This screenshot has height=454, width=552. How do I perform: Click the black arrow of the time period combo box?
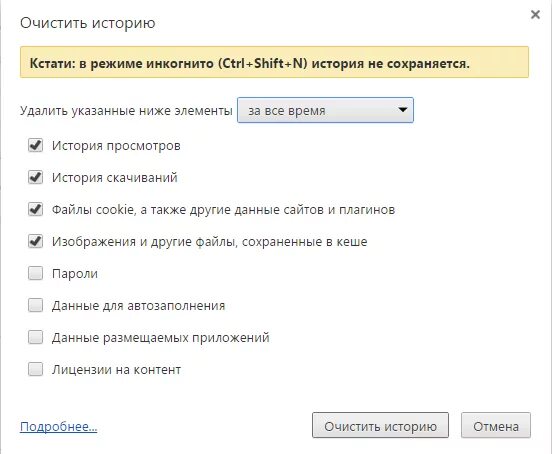403,110
